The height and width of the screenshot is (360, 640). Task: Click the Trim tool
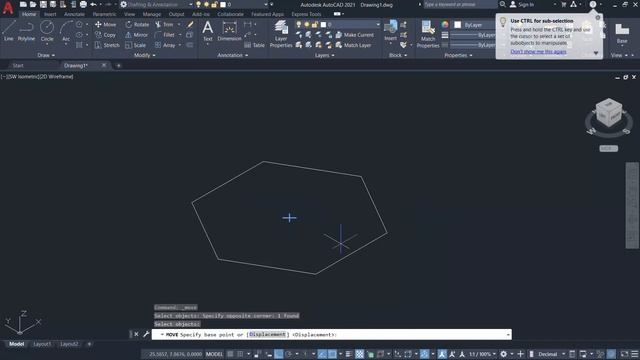click(164, 24)
